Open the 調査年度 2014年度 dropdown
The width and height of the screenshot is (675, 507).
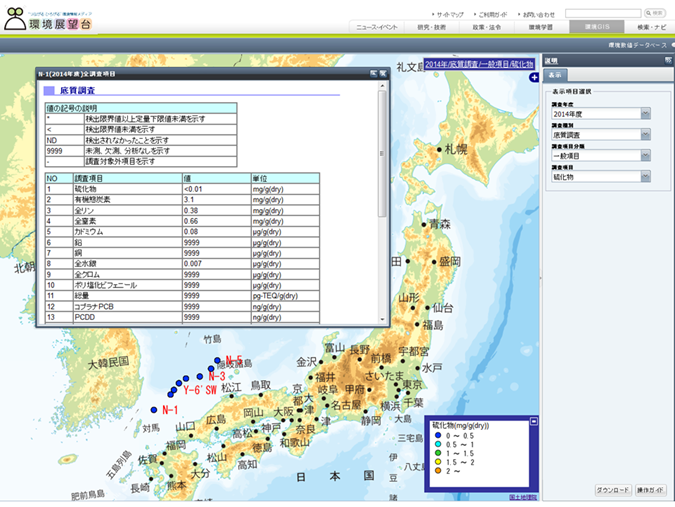click(x=645, y=113)
